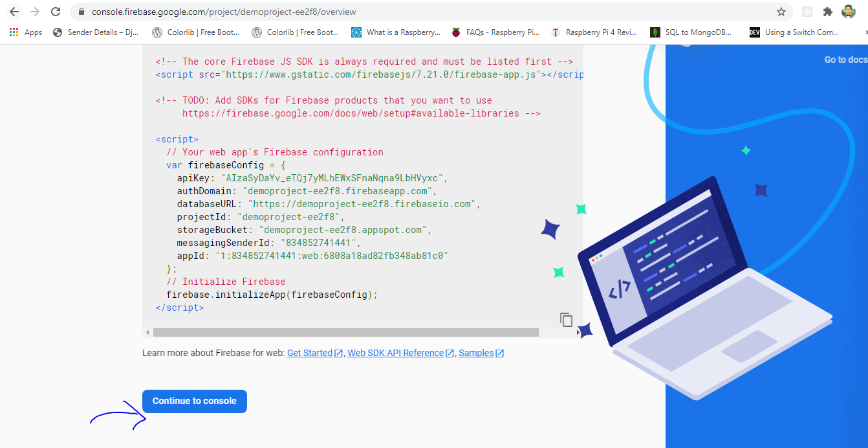Viewport: 868px width, 448px height.
Task: Click Go to docs link
Action: click(x=845, y=60)
